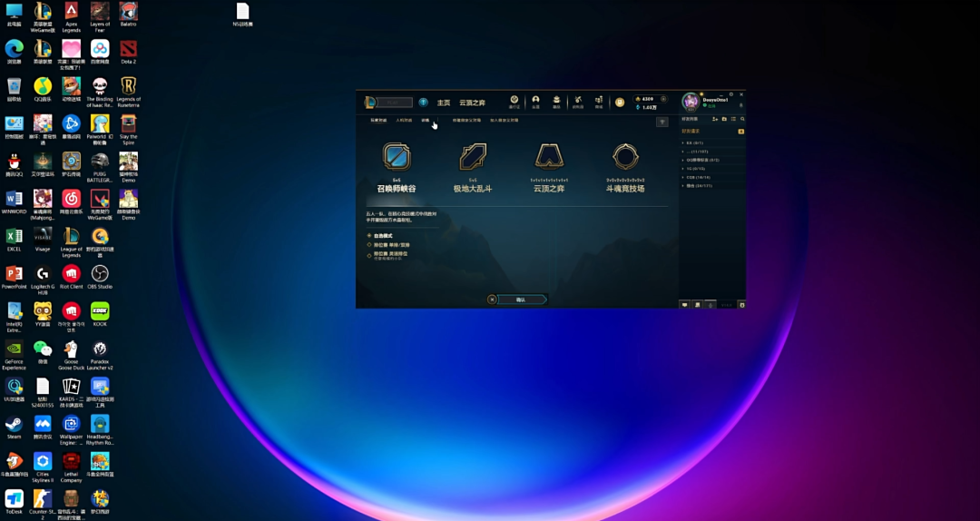Click the bug report icon at bottom right corner
The width and height of the screenshot is (980, 521).
[x=742, y=305]
